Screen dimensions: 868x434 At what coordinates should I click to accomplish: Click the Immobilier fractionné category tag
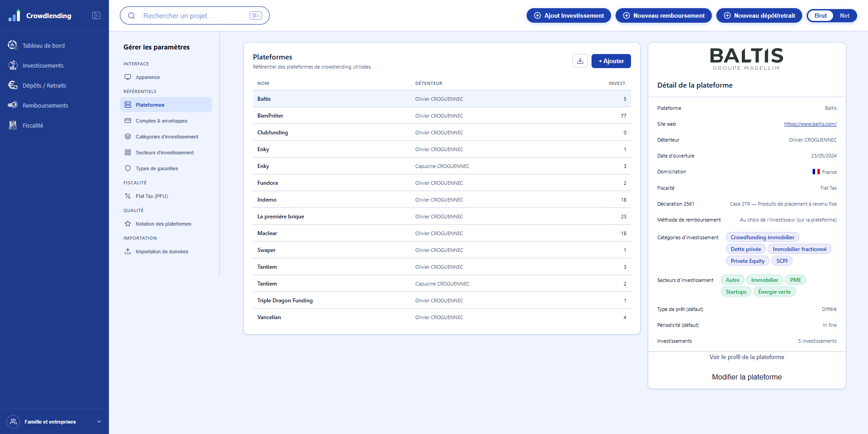[x=799, y=249]
